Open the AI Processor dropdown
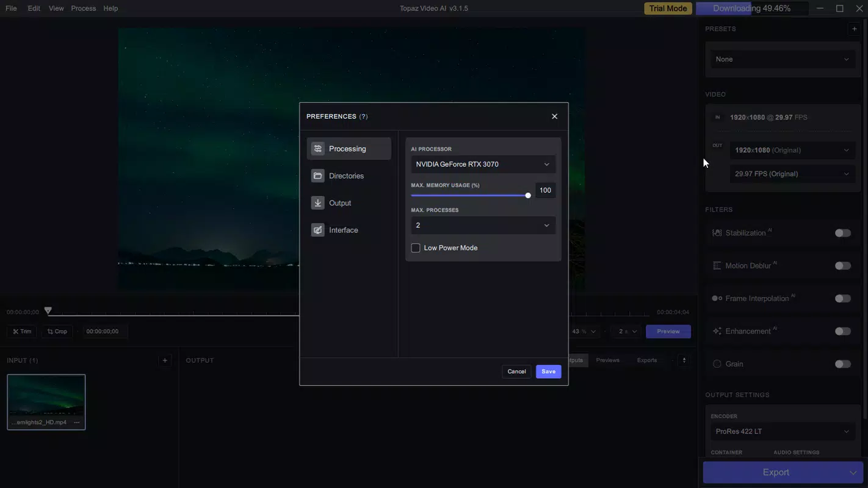Viewport: 868px width, 488px height. 483,163
